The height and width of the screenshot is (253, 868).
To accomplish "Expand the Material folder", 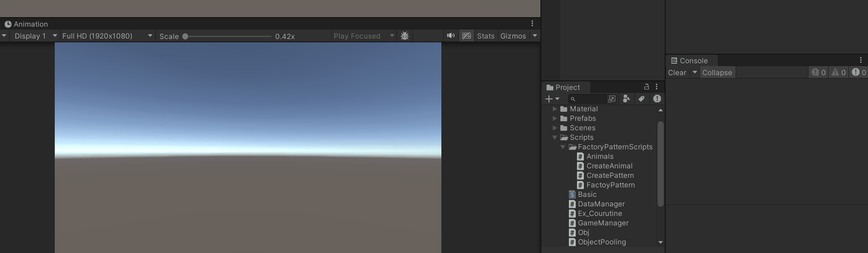I will pyautogui.click(x=555, y=109).
